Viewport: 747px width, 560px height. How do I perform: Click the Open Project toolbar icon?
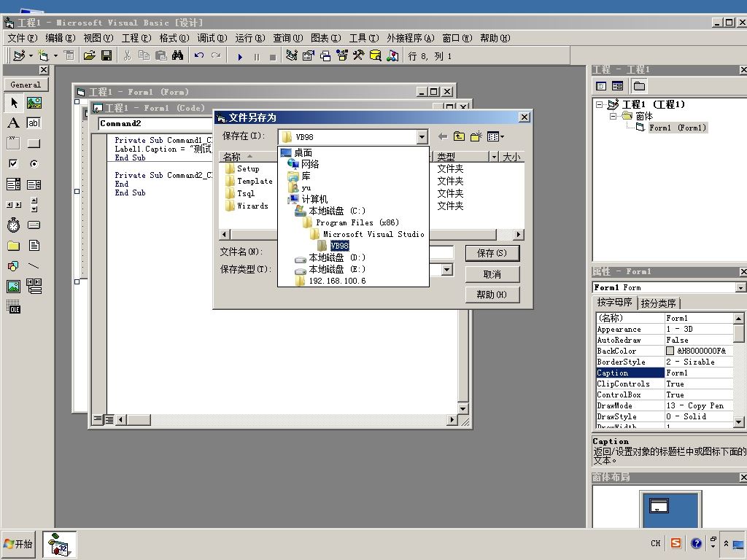tap(89, 56)
